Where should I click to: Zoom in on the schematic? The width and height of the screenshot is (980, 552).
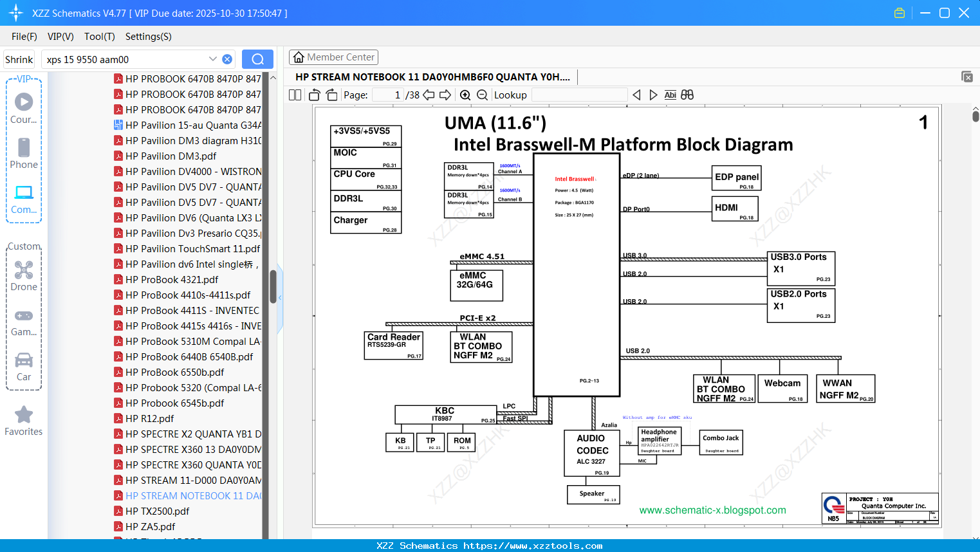pos(465,95)
